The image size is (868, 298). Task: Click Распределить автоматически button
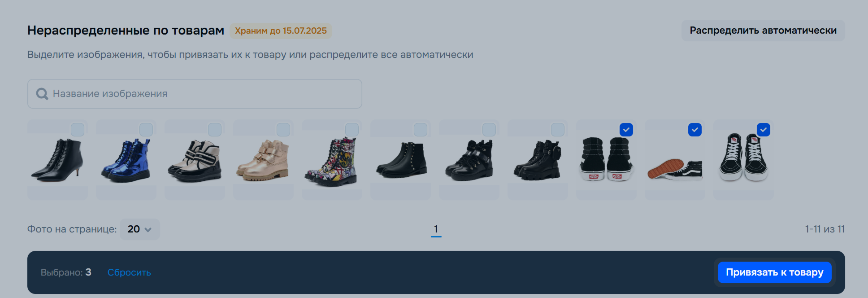[763, 31]
